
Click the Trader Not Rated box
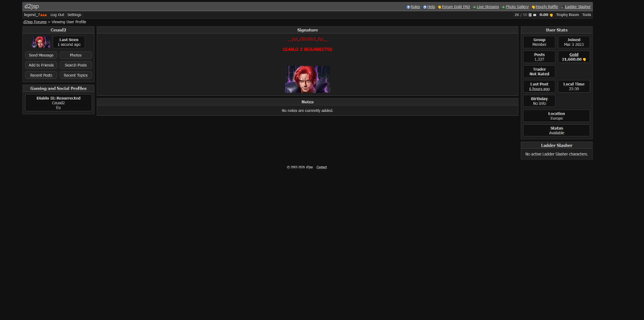tap(539, 72)
